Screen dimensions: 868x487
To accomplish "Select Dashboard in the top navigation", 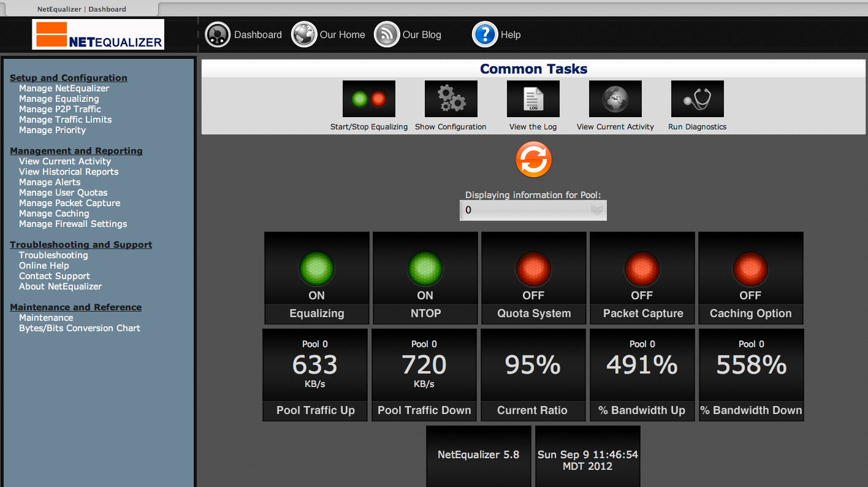I will [x=257, y=35].
